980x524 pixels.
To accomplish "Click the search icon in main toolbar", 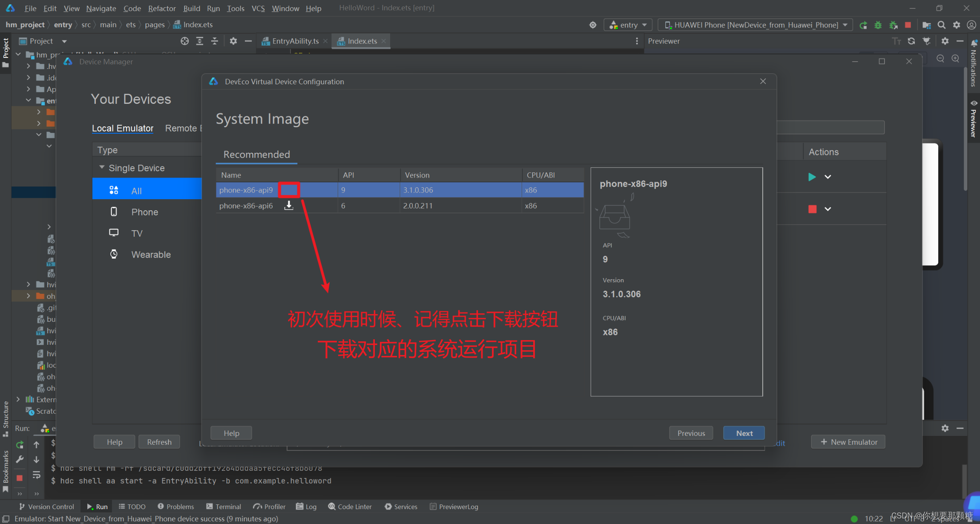I will (x=942, y=25).
